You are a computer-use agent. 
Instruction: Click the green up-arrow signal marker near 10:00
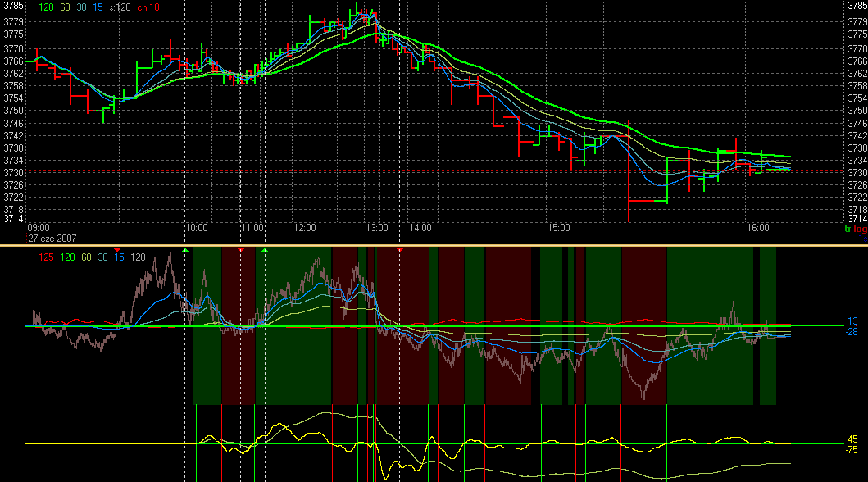click(185, 249)
